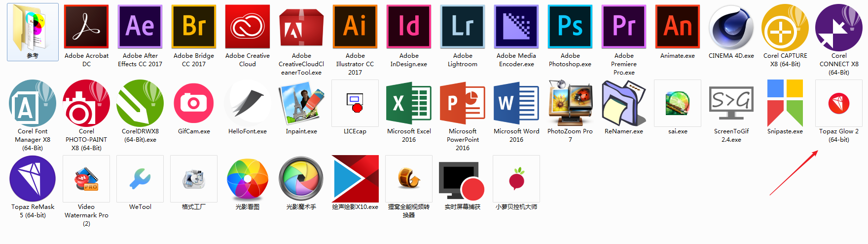Click the GifCam.exe camera icon
This screenshot has height=244, width=868.
click(x=194, y=103)
